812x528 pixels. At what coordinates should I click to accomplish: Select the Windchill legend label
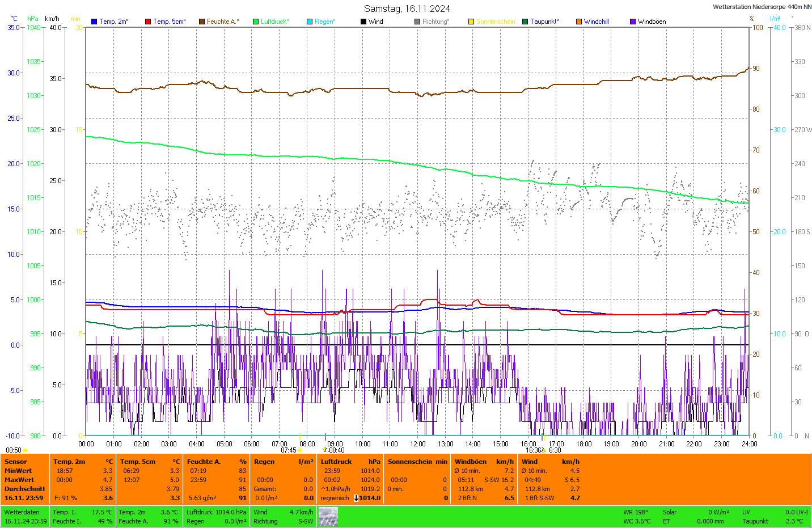(x=596, y=22)
